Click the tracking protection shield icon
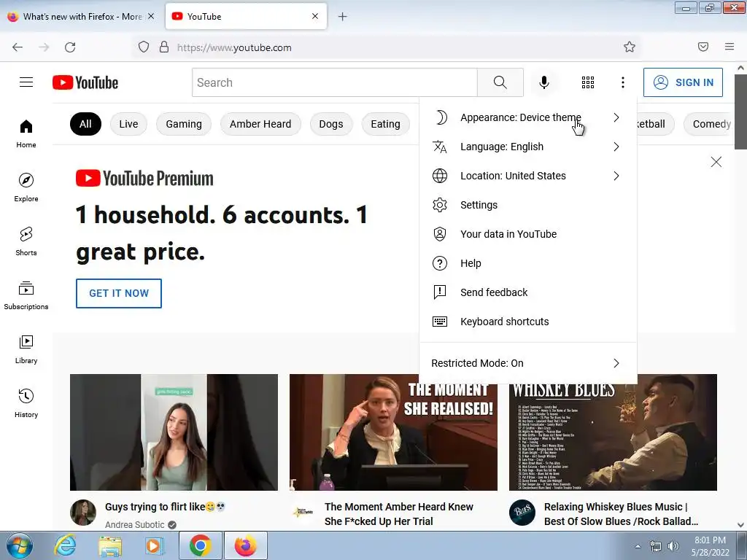Viewport: 747px width, 560px height. [x=144, y=47]
